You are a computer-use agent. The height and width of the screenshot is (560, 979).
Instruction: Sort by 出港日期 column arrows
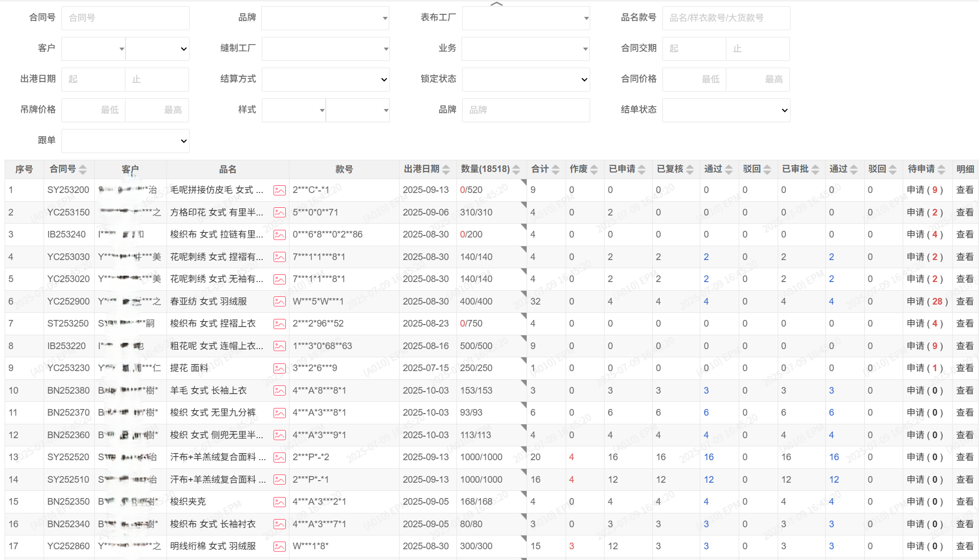pyautogui.click(x=446, y=169)
